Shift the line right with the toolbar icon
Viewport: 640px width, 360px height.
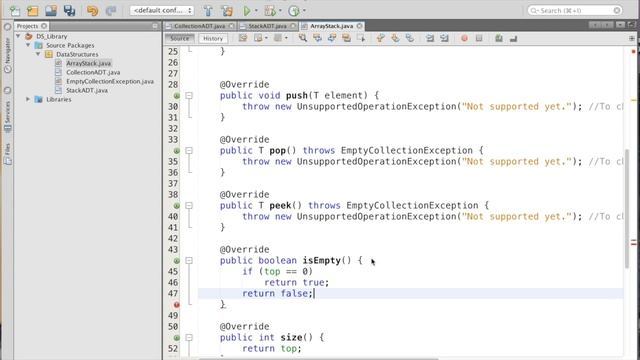click(444, 38)
